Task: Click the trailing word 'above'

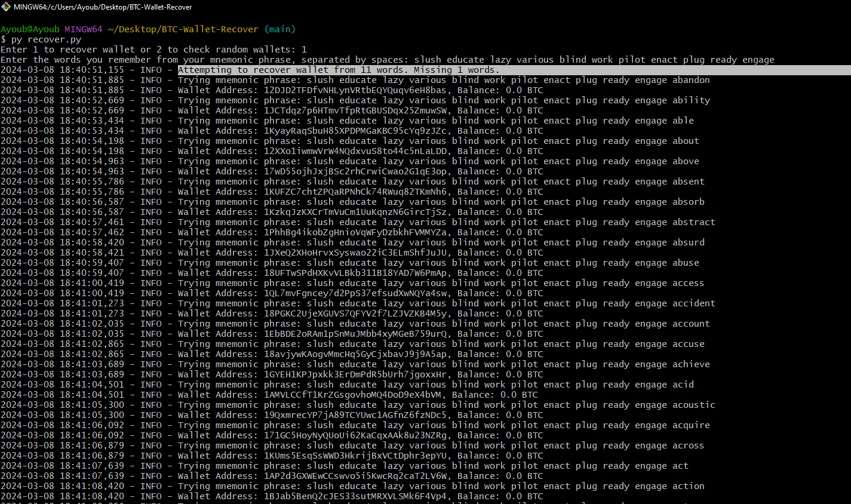Action: [686, 161]
